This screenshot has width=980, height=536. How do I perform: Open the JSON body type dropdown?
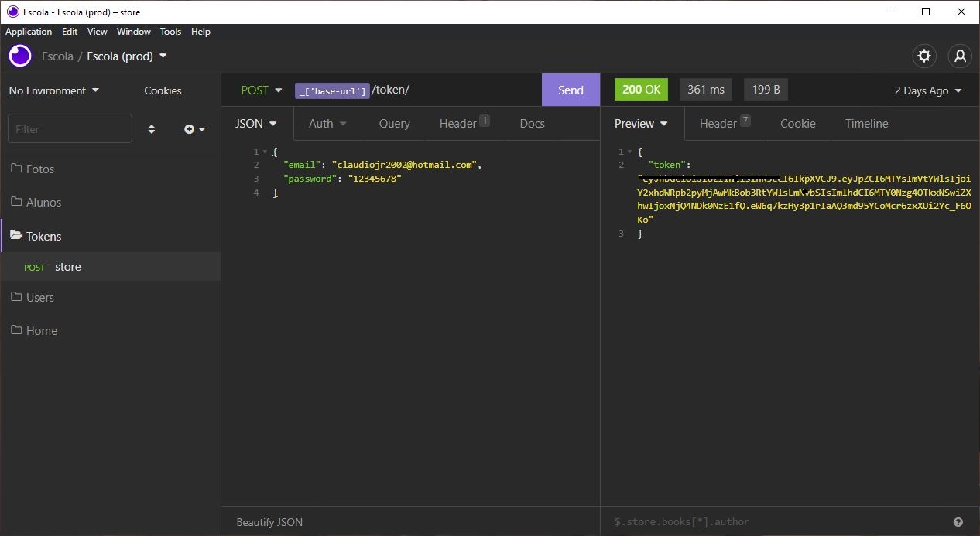(257, 123)
